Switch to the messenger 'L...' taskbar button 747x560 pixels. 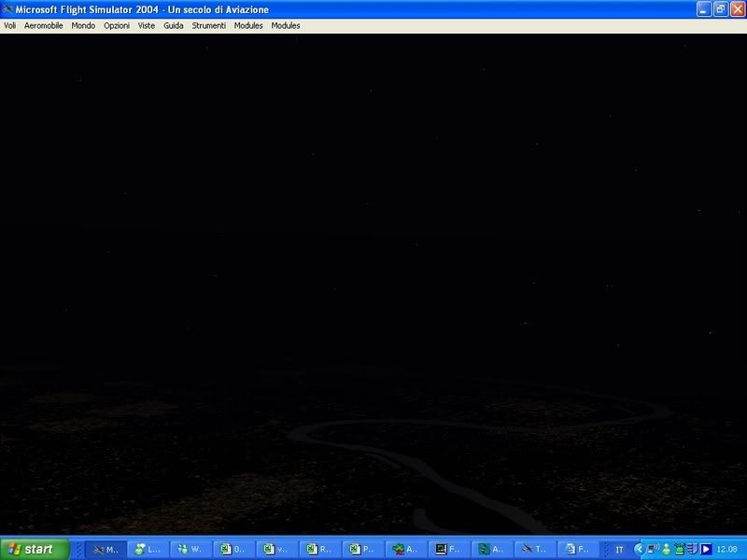pos(148,550)
